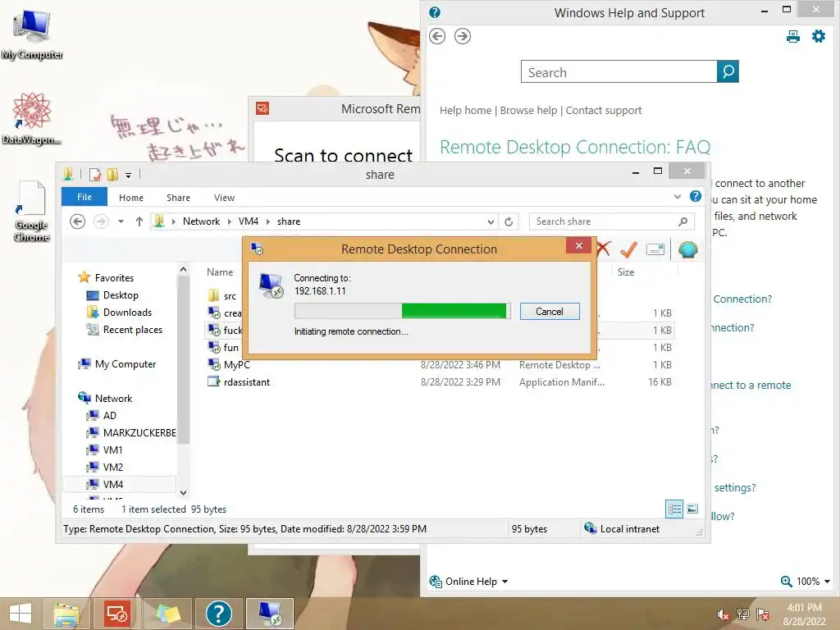Viewport: 840px width, 630px height.
Task: Expand the breadcrumb arrow after VM4
Action: [x=268, y=221]
